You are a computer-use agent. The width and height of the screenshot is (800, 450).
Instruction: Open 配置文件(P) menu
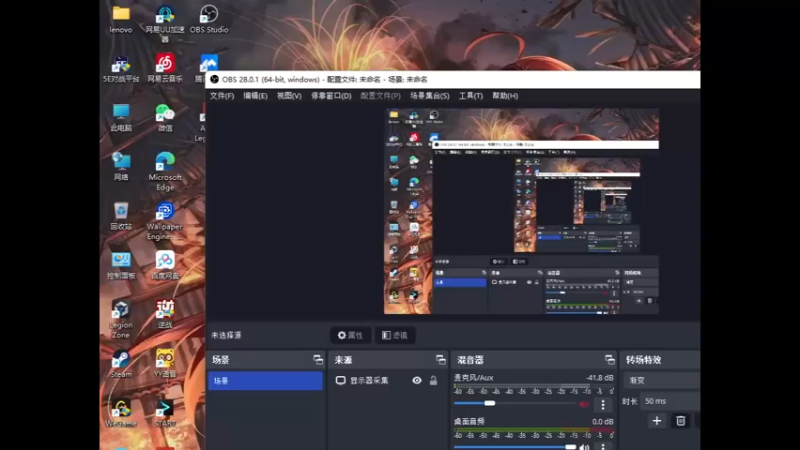click(381, 96)
